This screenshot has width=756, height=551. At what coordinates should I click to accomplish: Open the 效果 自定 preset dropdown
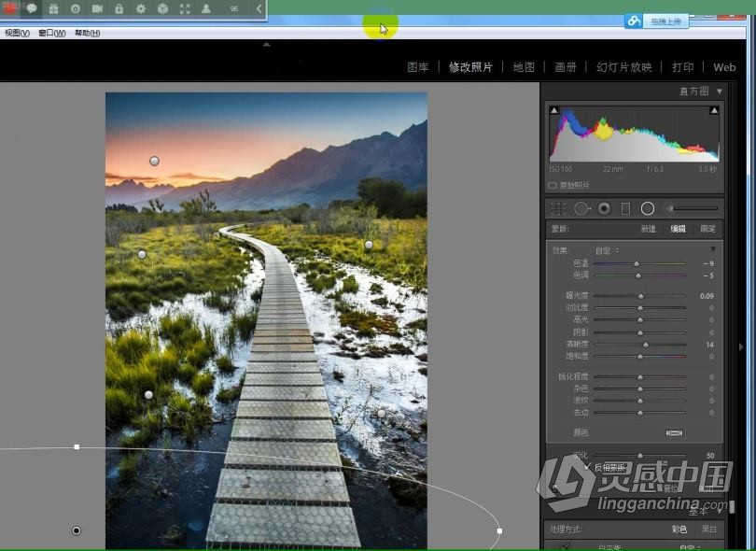(x=607, y=251)
